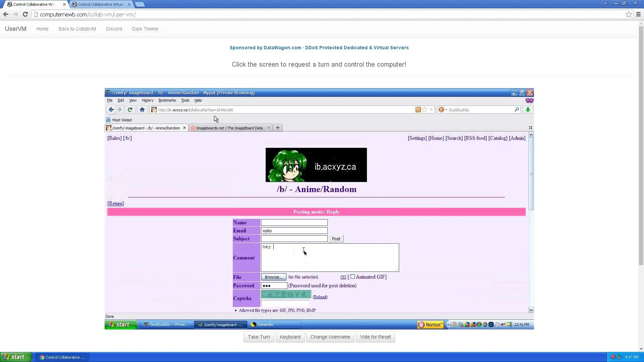The height and width of the screenshot is (362, 644).
Task: Open the all-tabs list button
Action: (530, 128)
